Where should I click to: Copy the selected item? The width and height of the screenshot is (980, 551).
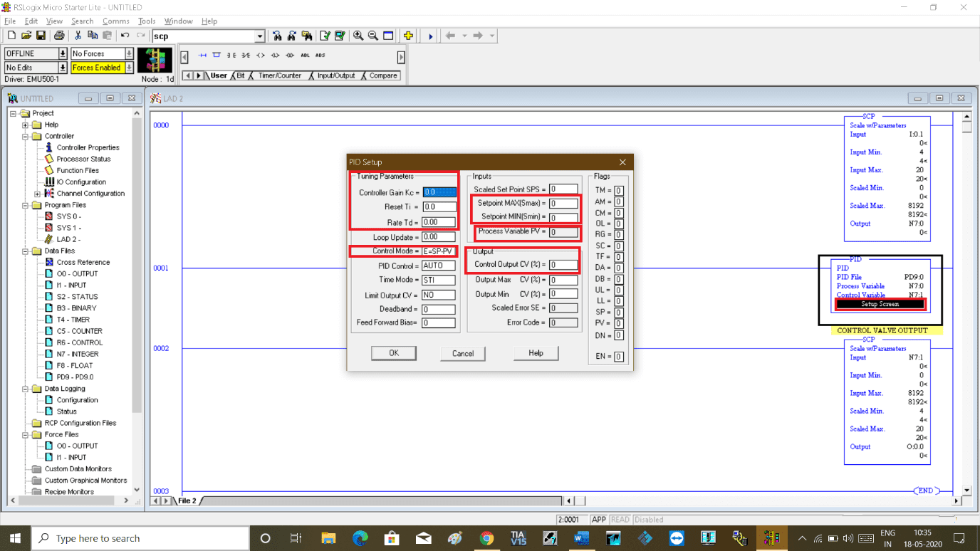93,36
